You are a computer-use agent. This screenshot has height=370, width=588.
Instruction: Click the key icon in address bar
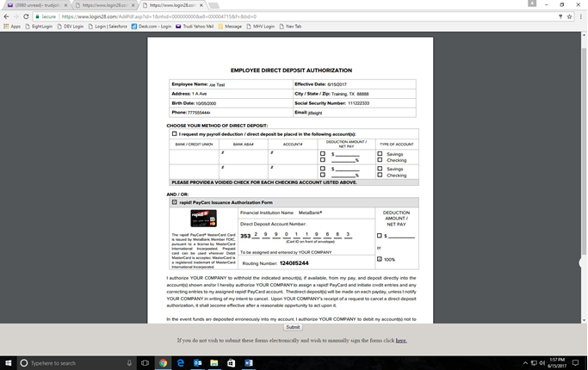point(560,16)
